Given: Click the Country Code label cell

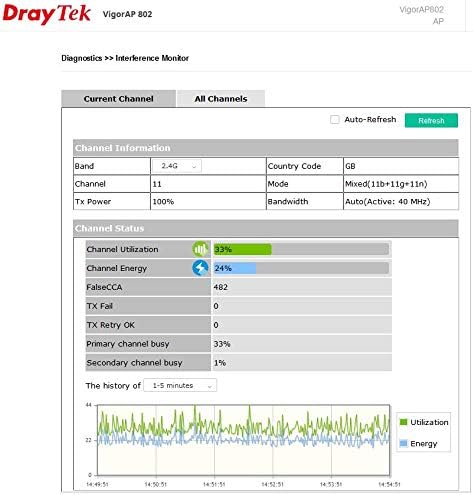Looking at the screenshot, I should tap(305, 166).
